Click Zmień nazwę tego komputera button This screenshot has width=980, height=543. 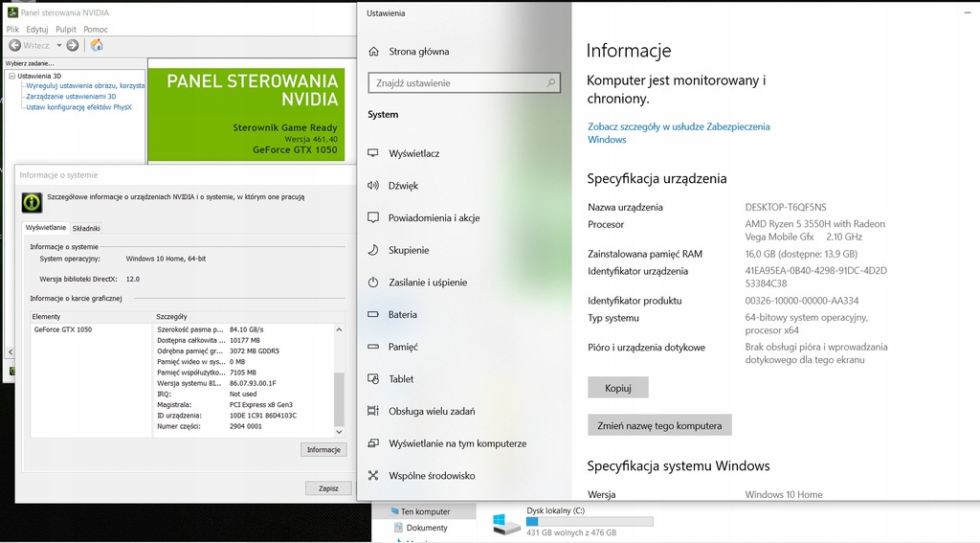[659, 425]
